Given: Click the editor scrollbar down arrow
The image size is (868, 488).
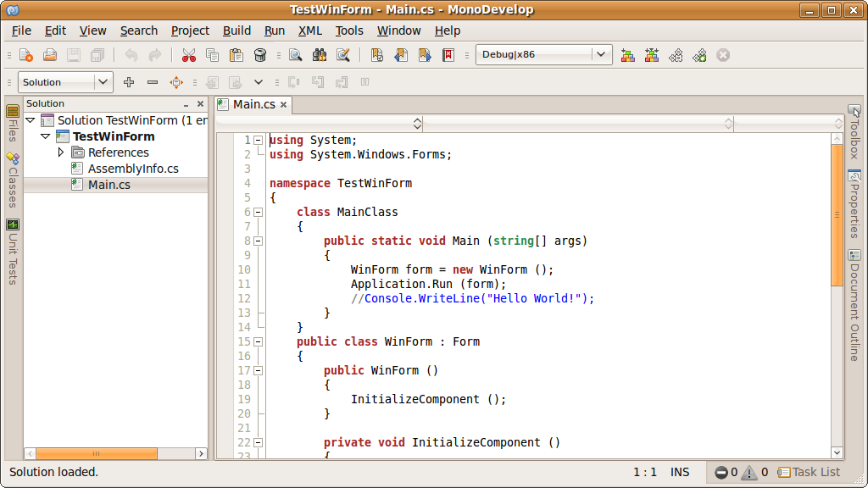Looking at the screenshot, I should [837, 452].
